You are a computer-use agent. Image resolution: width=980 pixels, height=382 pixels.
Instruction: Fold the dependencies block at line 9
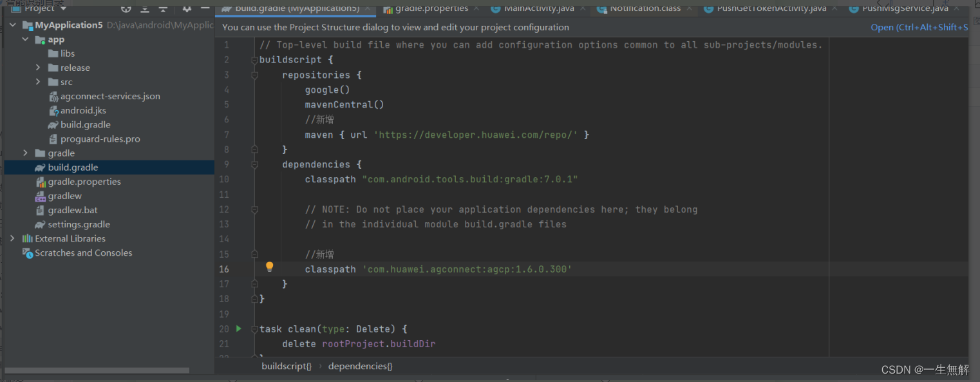254,164
